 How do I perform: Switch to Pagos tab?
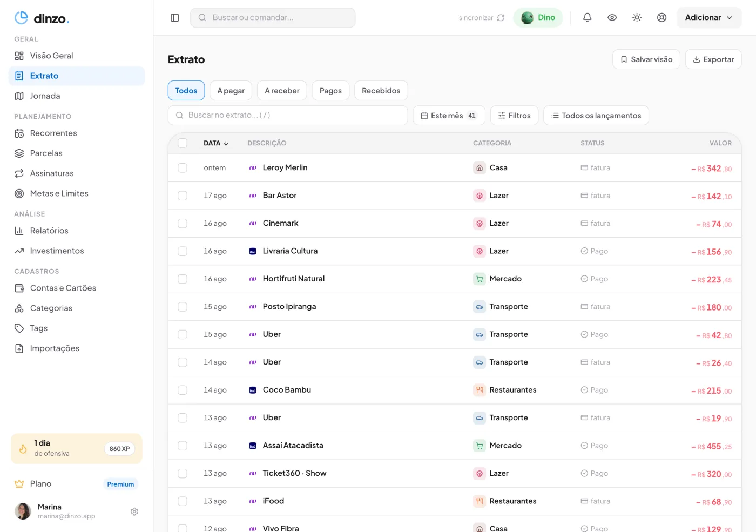330,91
